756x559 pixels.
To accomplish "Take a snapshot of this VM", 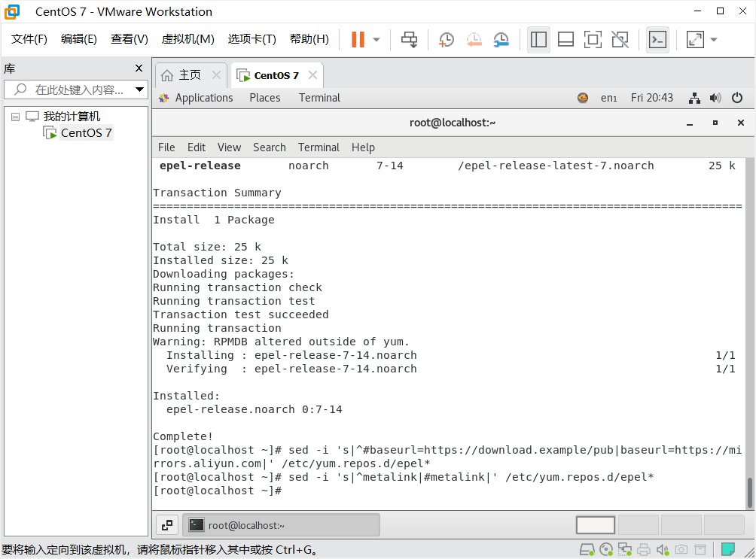I will 447,40.
